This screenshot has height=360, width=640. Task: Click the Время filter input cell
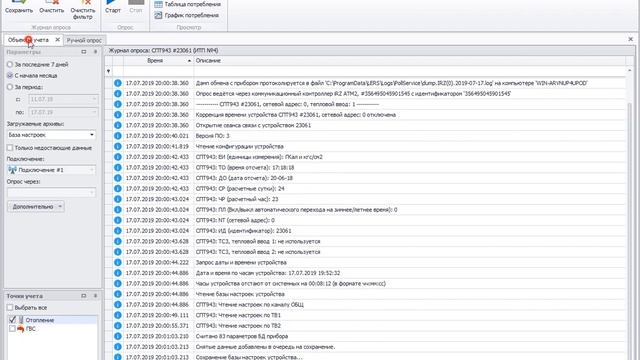point(158,71)
